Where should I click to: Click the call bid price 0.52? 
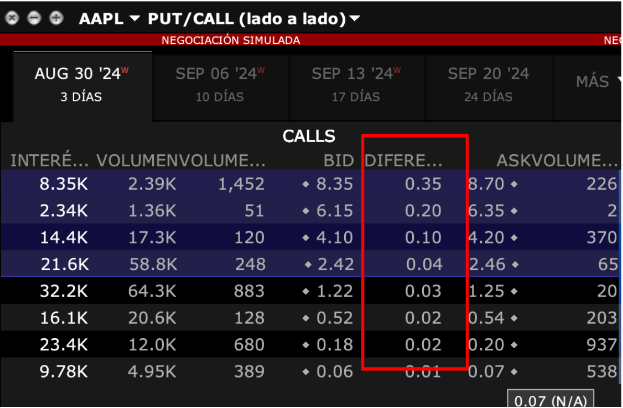[335, 318]
